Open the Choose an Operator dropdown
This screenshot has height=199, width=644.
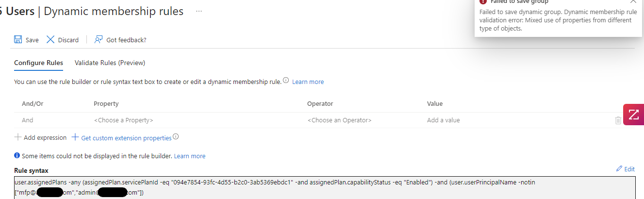pos(339,120)
